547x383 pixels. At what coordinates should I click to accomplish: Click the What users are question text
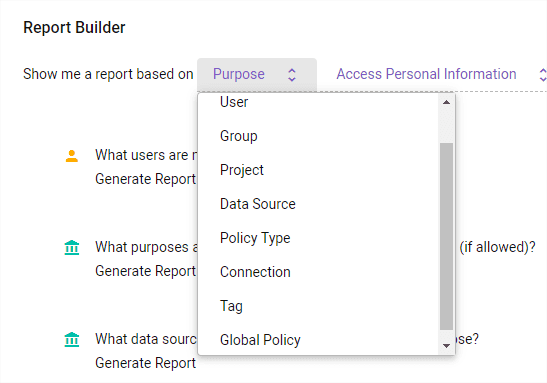pyautogui.click(x=146, y=155)
